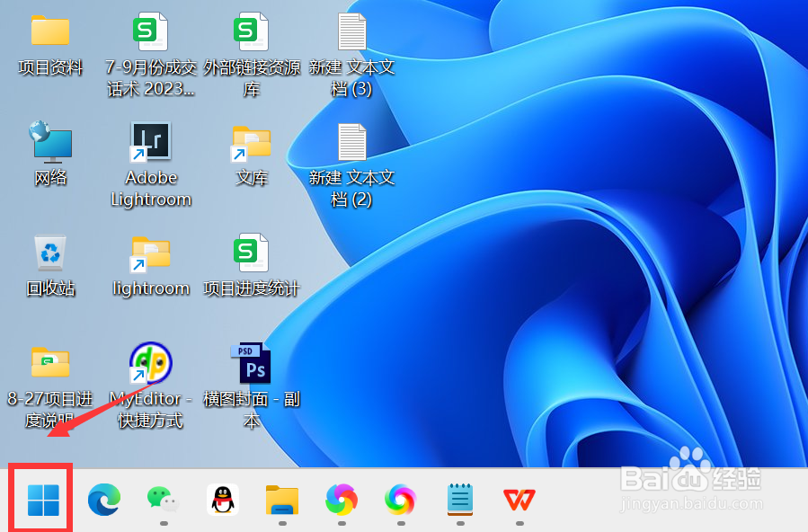Open the Recycle Bin 回收站
The height and width of the screenshot is (532, 808).
tap(49, 253)
